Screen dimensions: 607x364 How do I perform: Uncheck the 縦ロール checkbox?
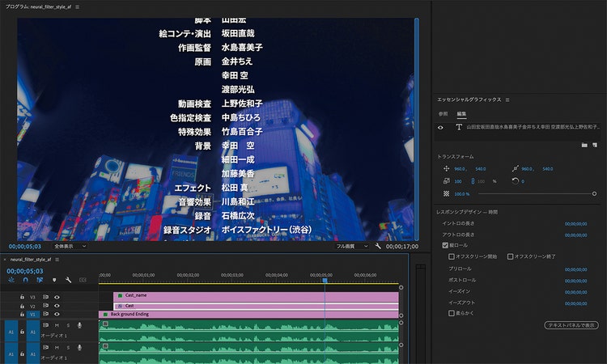(445, 245)
